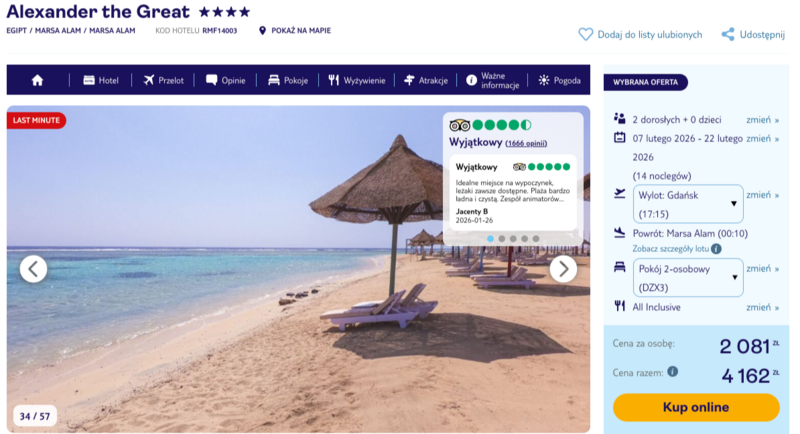Open the Pogoda weather tab
The width and height of the screenshot is (800, 434).
click(560, 80)
